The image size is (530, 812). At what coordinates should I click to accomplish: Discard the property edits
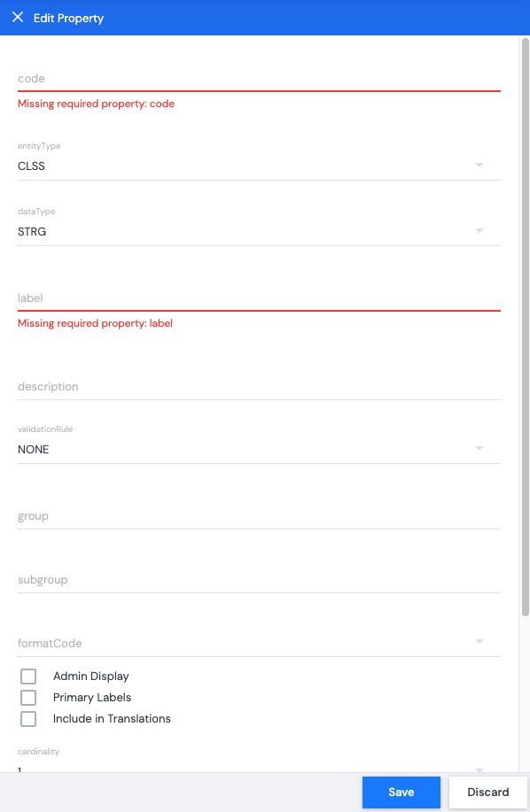pos(488,793)
